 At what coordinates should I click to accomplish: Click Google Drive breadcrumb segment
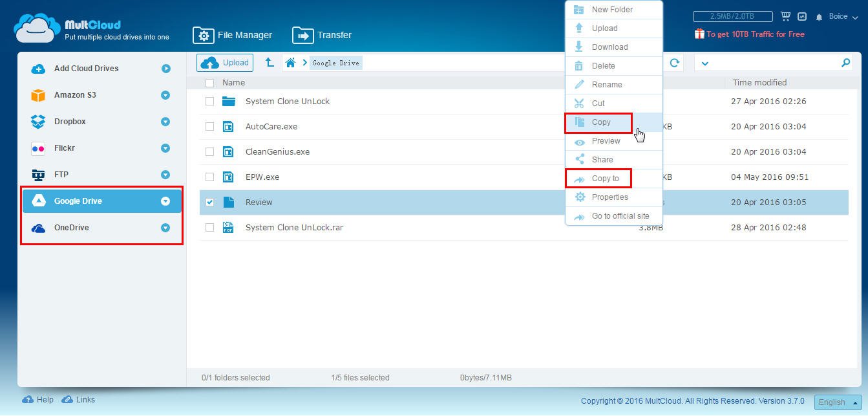(x=335, y=63)
